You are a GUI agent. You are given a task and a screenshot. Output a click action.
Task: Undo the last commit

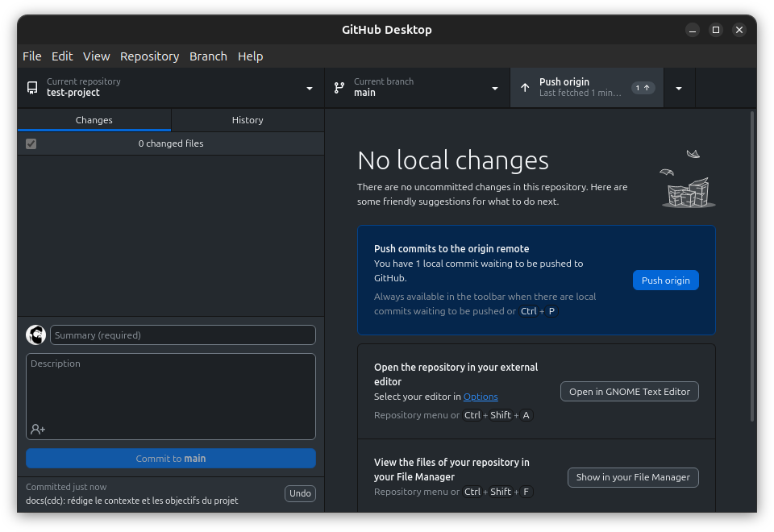[x=300, y=493]
